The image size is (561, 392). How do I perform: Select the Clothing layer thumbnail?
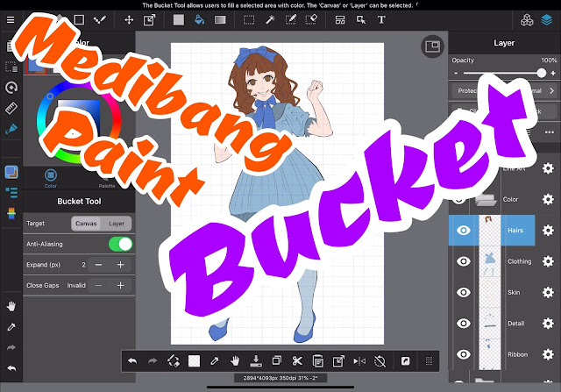coord(489,261)
